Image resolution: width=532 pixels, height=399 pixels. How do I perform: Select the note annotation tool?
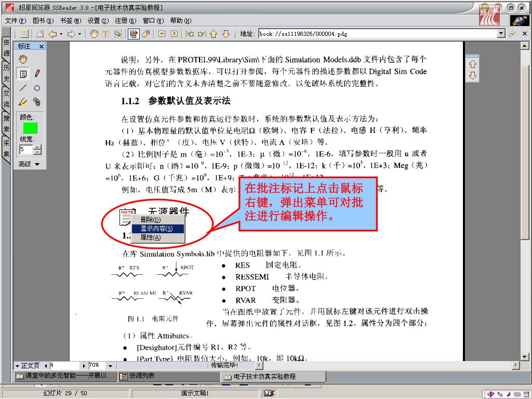pyautogui.click(x=23, y=74)
